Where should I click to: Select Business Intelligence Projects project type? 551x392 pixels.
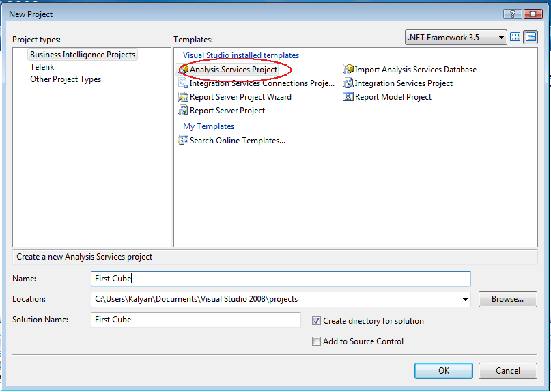pyautogui.click(x=83, y=55)
